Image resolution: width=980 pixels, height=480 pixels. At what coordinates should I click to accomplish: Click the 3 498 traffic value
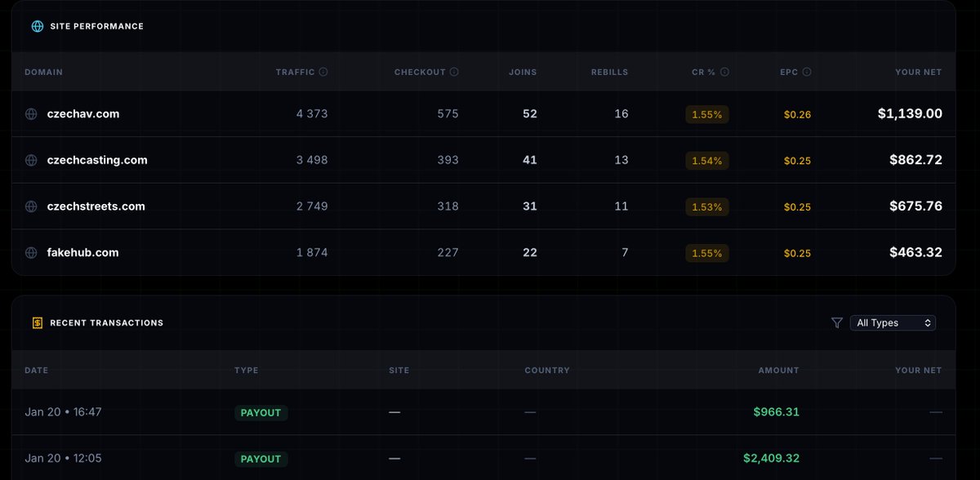[312, 161]
